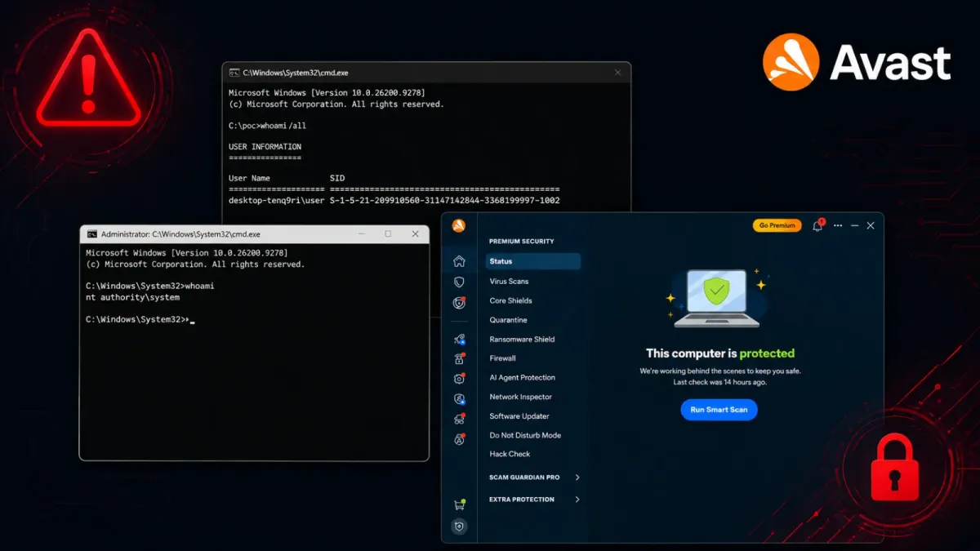The height and width of the screenshot is (551, 980).
Task: Open the shopping cart icon in sidebar
Action: pyautogui.click(x=459, y=505)
